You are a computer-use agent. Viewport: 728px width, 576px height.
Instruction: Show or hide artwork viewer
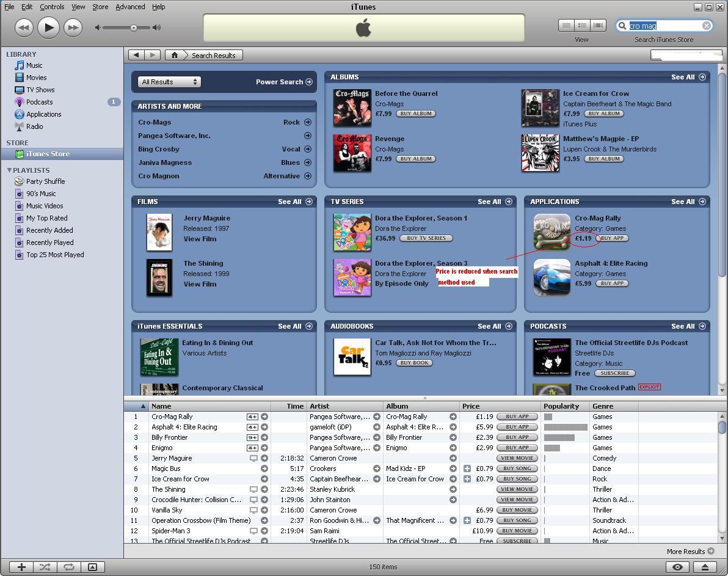pyautogui.click(x=93, y=567)
